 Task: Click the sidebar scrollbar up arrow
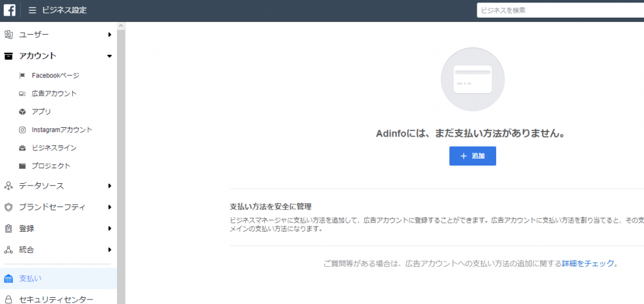coord(121,26)
